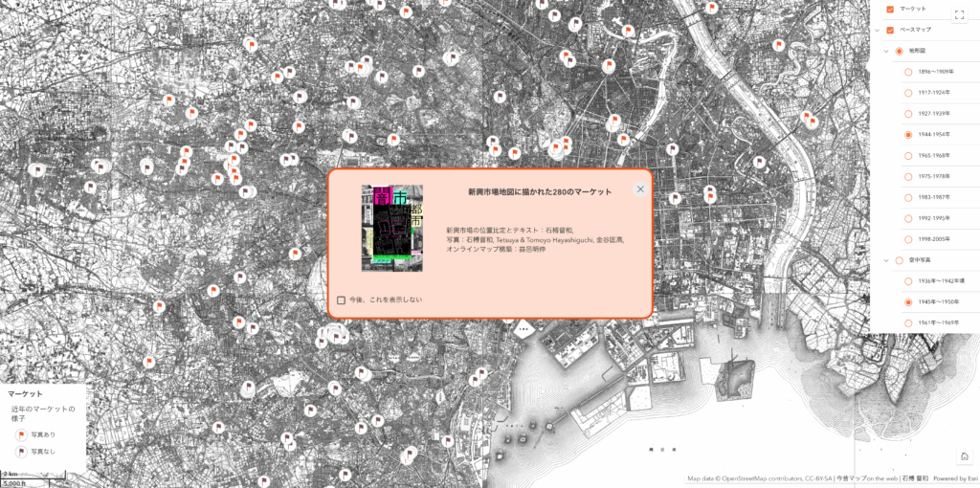Choose 1936年~1942年頃 aerial photo
980x488 pixels.
pos(908,281)
